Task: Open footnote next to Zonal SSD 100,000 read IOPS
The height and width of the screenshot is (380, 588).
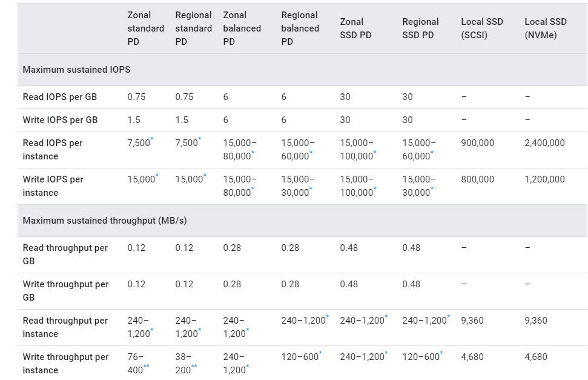Action: pyautogui.click(x=375, y=152)
